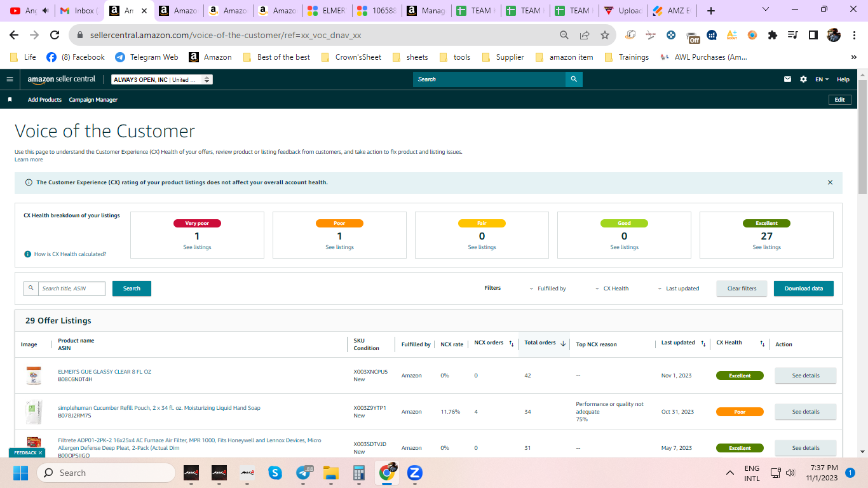Click the Edit button in the top bar

840,100
